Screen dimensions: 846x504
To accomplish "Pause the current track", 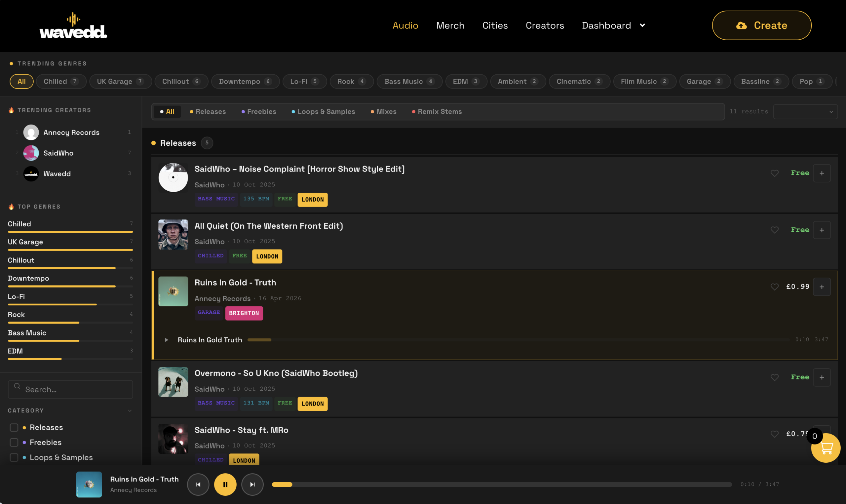I will 225,484.
